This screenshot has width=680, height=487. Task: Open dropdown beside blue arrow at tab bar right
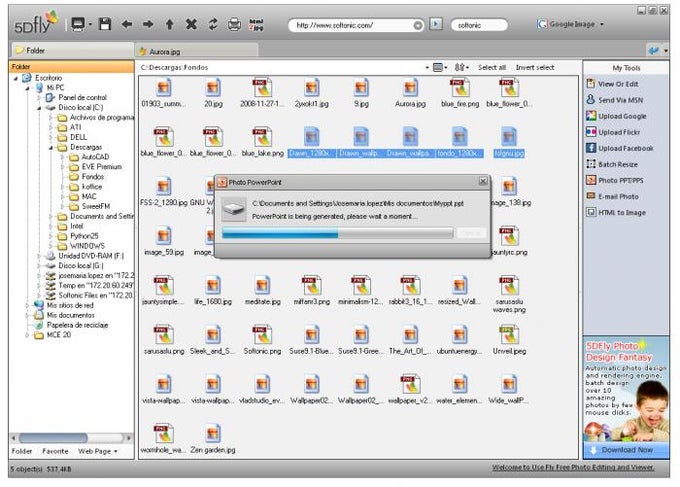pos(666,51)
